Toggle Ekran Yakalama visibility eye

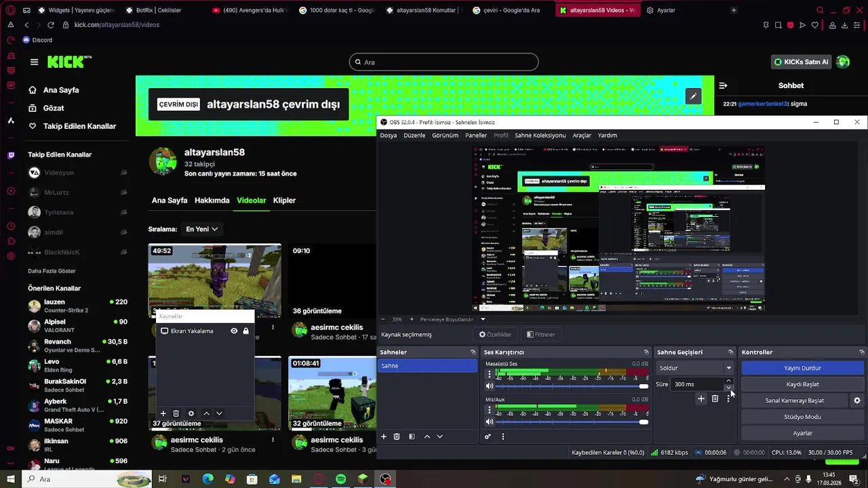click(x=234, y=331)
